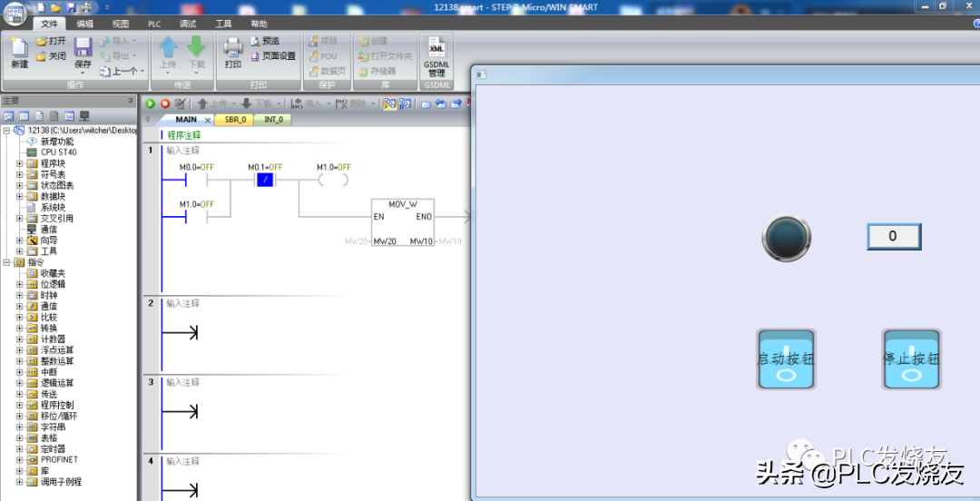Toggle program status monitoring icon in toolbar

pos(390,104)
